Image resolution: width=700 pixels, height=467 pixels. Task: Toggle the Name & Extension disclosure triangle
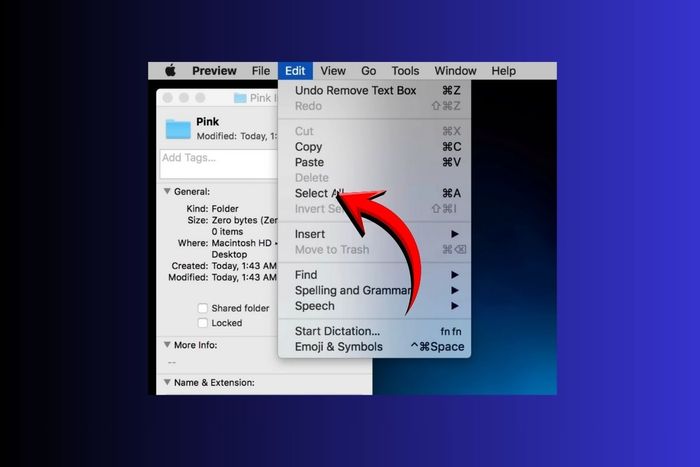pyautogui.click(x=167, y=382)
